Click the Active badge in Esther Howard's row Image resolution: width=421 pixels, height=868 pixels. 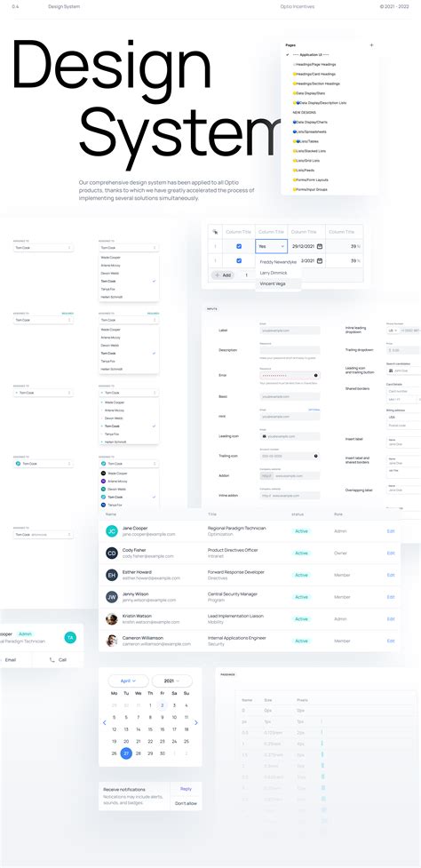301,575
